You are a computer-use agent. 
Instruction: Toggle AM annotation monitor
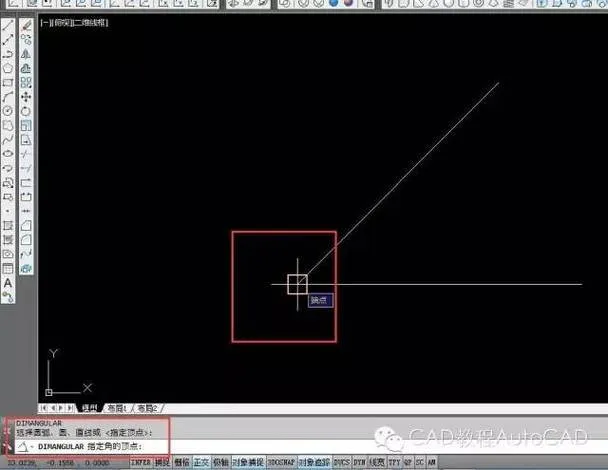click(x=432, y=462)
